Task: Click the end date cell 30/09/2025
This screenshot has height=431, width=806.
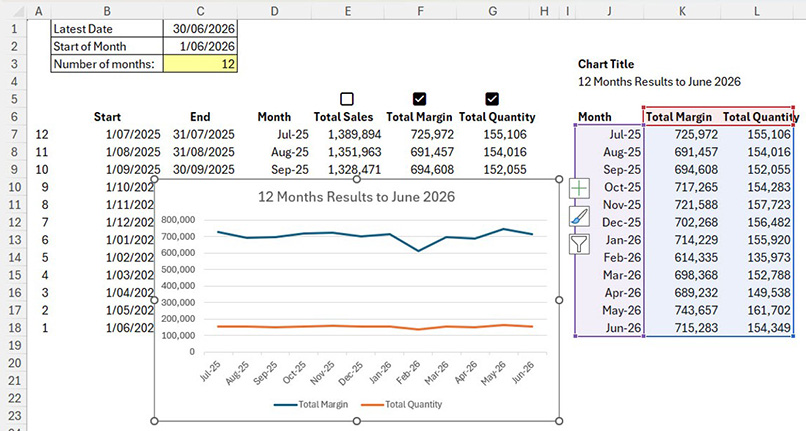Action: (200, 169)
